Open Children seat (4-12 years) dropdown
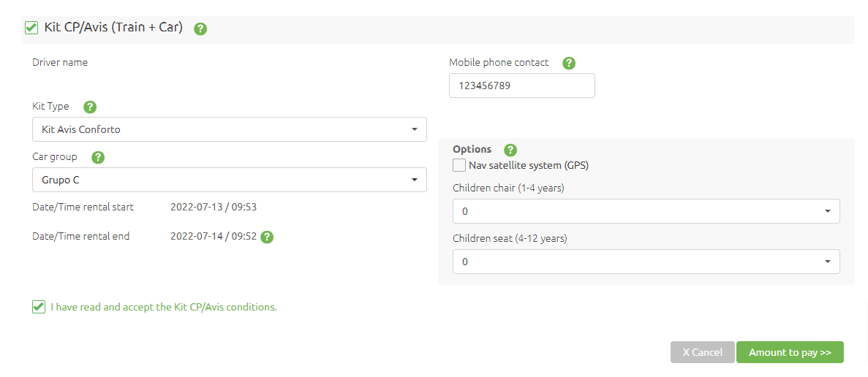This screenshot has width=868, height=377. point(646,262)
